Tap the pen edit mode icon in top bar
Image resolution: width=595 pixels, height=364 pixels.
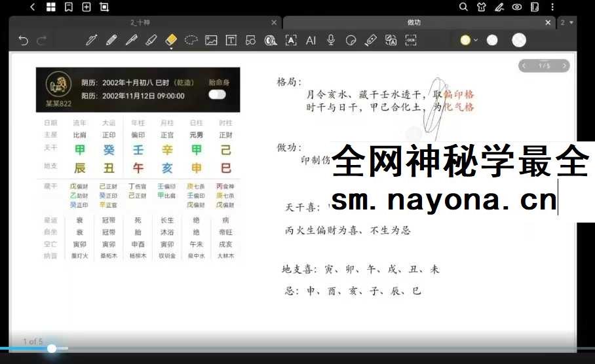[499, 7]
